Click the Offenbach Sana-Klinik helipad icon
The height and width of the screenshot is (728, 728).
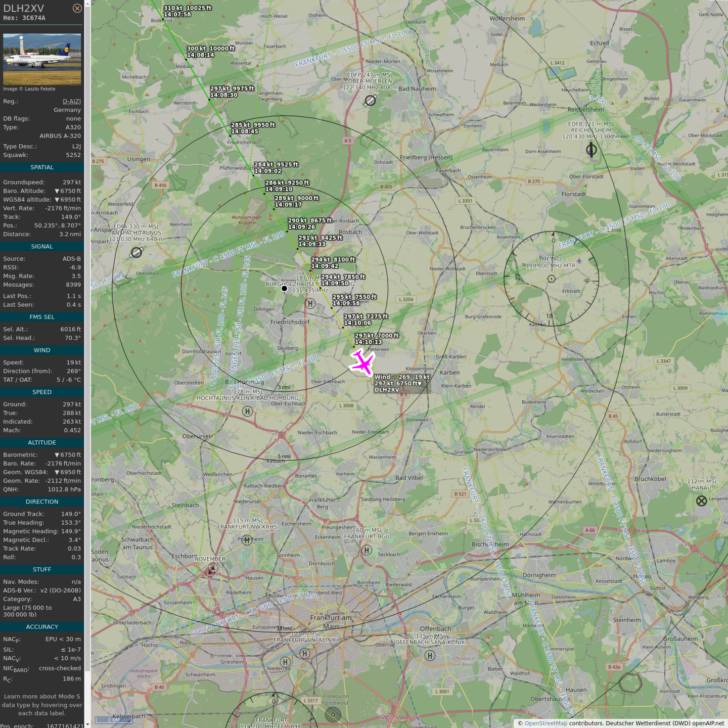(430, 656)
